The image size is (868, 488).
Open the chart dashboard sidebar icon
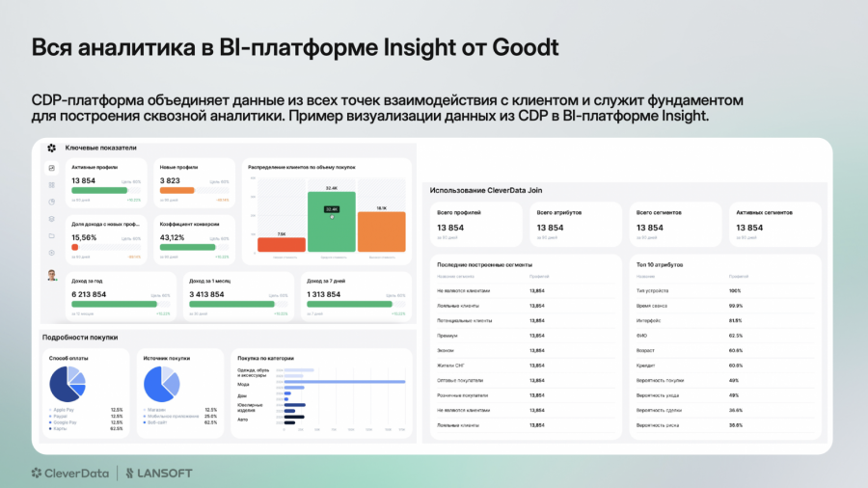(51, 168)
